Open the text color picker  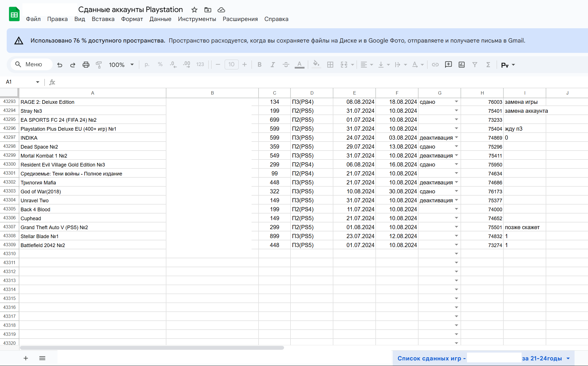click(299, 65)
